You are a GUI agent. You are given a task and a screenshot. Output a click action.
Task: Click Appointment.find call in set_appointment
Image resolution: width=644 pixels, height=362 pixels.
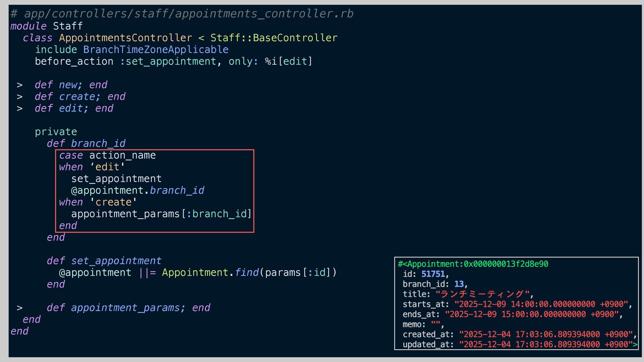210,273
